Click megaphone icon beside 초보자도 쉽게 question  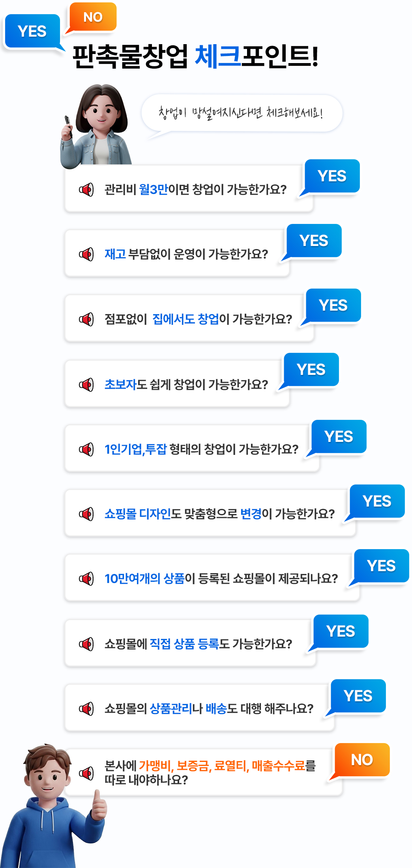(86, 384)
